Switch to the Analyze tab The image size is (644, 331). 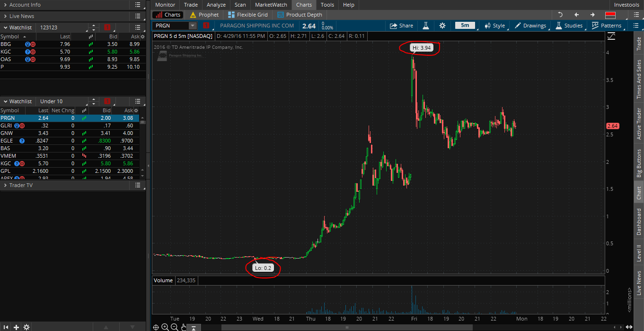[216, 5]
